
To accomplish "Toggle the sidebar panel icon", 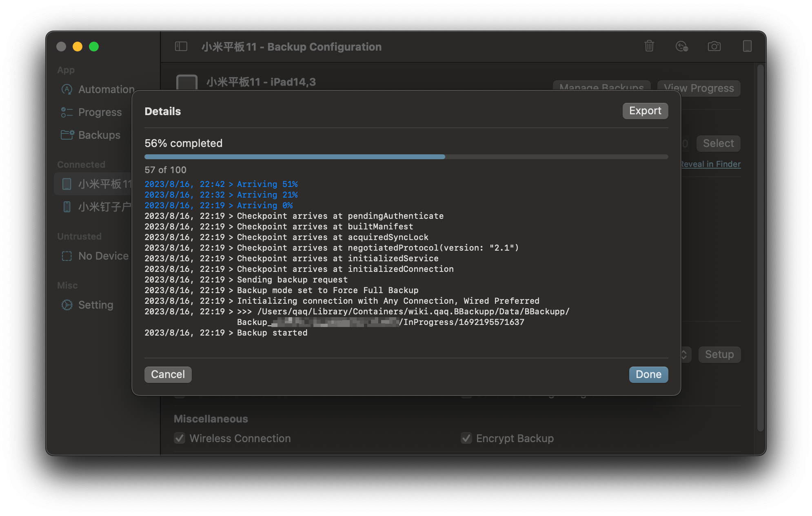I will tap(181, 47).
